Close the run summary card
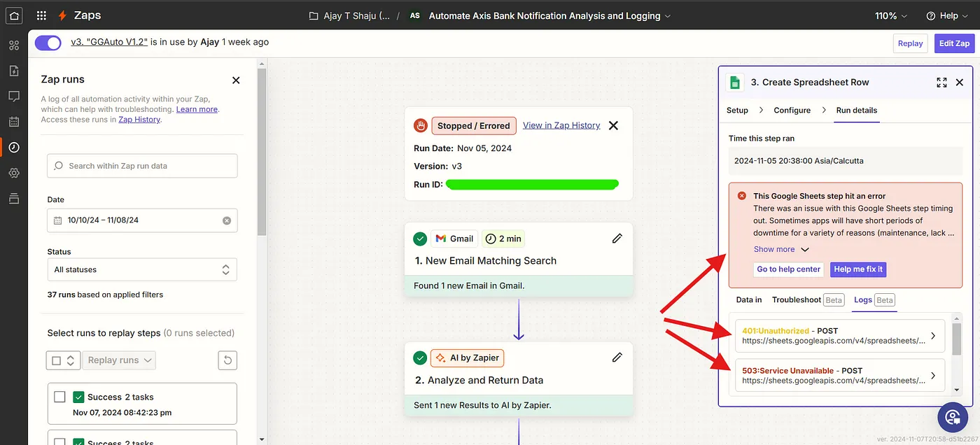The height and width of the screenshot is (445, 980). tap(613, 126)
